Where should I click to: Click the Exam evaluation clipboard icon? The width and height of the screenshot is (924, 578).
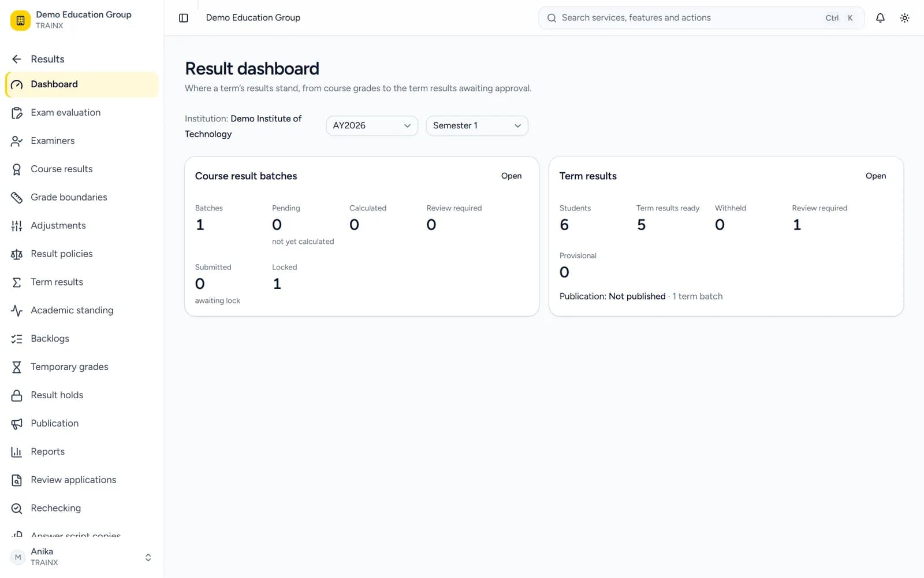pos(17,113)
